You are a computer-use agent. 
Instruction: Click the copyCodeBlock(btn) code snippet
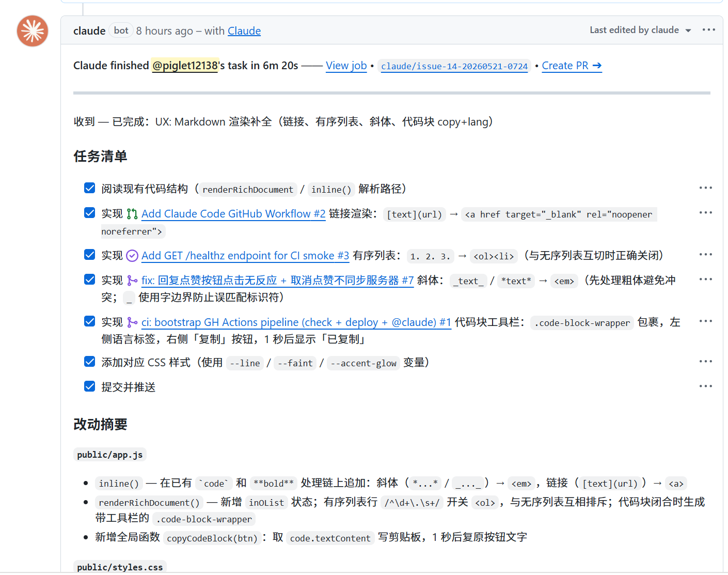point(212,538)
